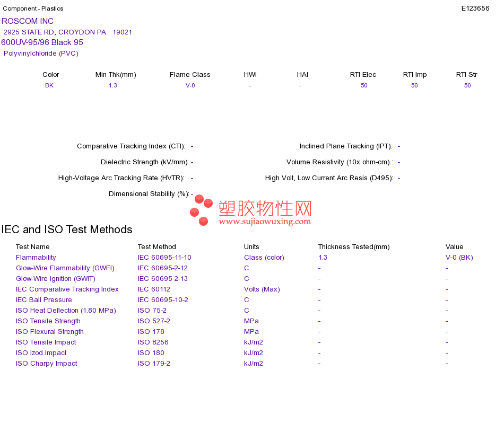
Task: Click test method ISO 179-2
Action: tap(154, 363)
